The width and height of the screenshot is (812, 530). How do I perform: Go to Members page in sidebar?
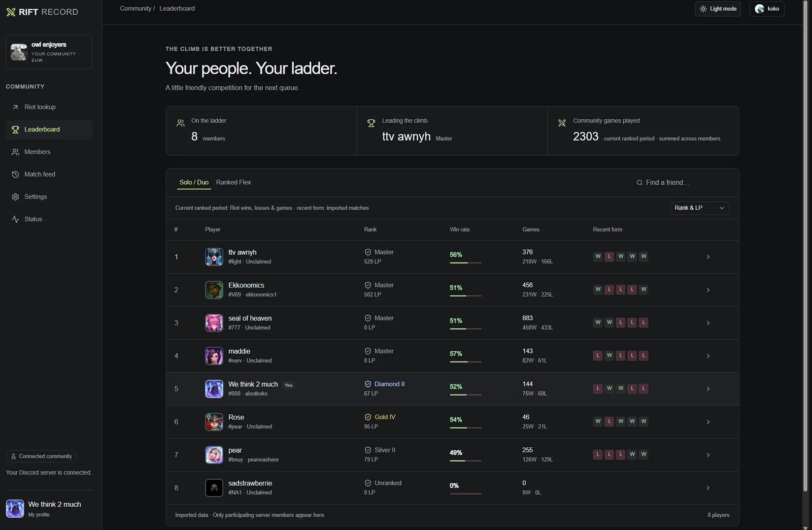49,152
